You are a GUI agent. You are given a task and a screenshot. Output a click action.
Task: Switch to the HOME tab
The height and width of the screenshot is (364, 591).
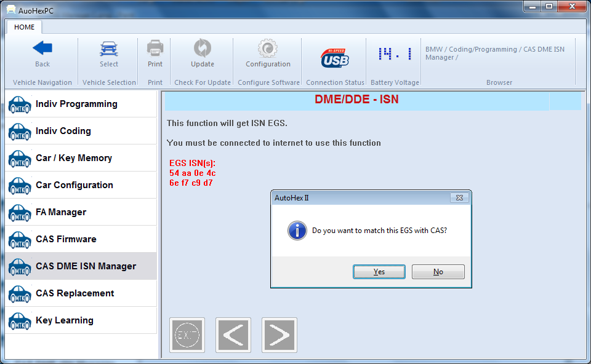click(x=25, y=27)
